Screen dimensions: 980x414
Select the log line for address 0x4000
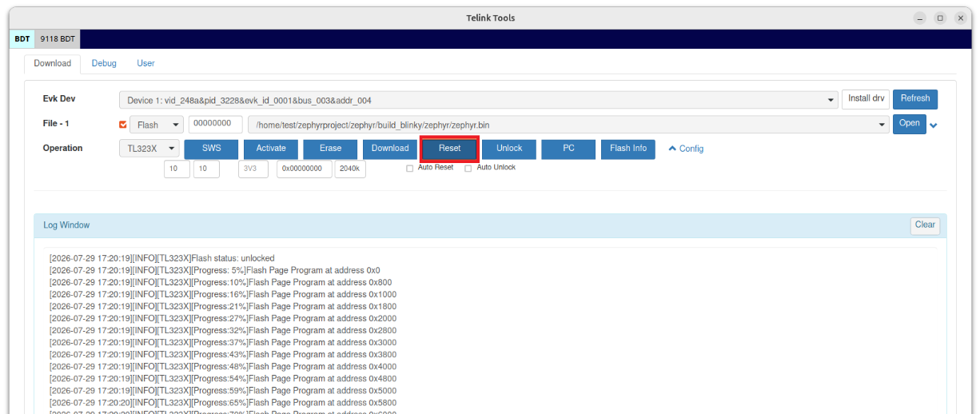[223, 367]
